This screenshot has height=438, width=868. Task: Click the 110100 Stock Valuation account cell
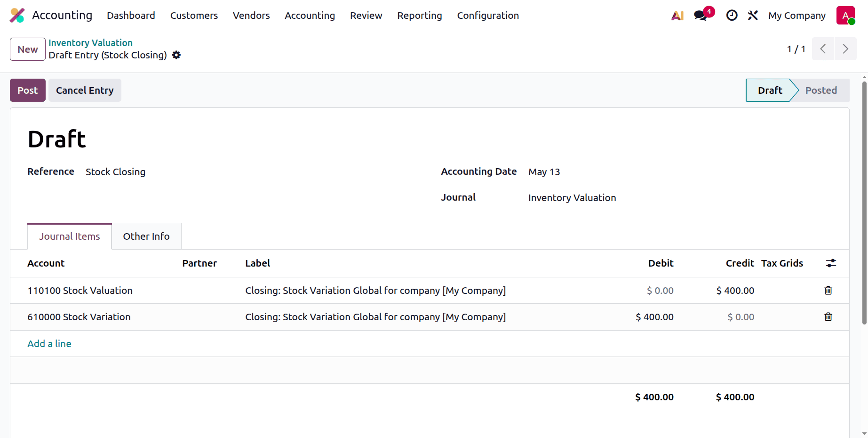click(x=80, y=291)
